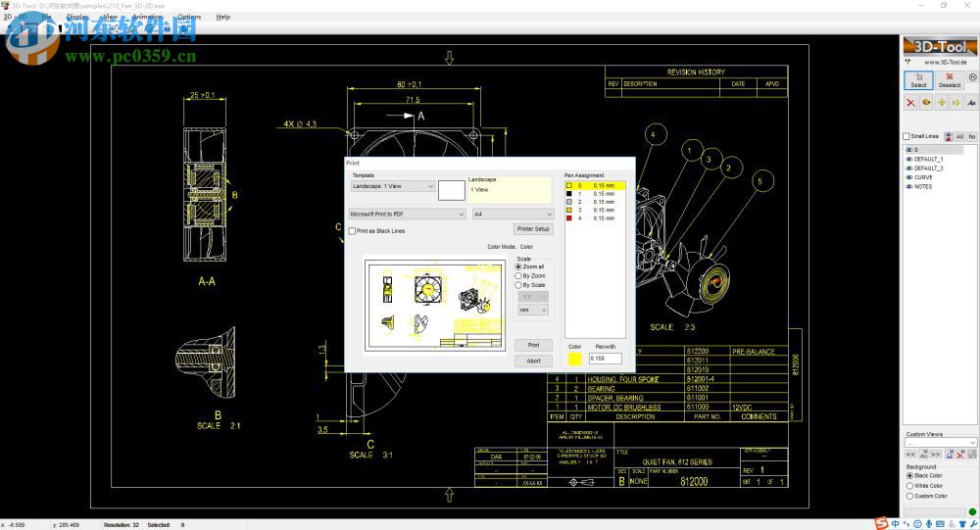Viewport: 980px width, 530px height.
Task: Select pen 3 orange color row
Action: 595,210
